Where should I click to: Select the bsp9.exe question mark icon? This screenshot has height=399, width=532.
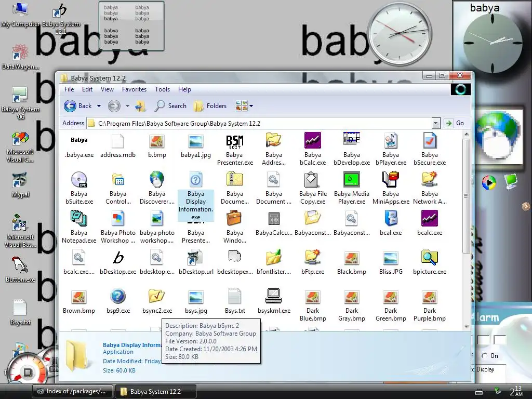click(118, 297)
